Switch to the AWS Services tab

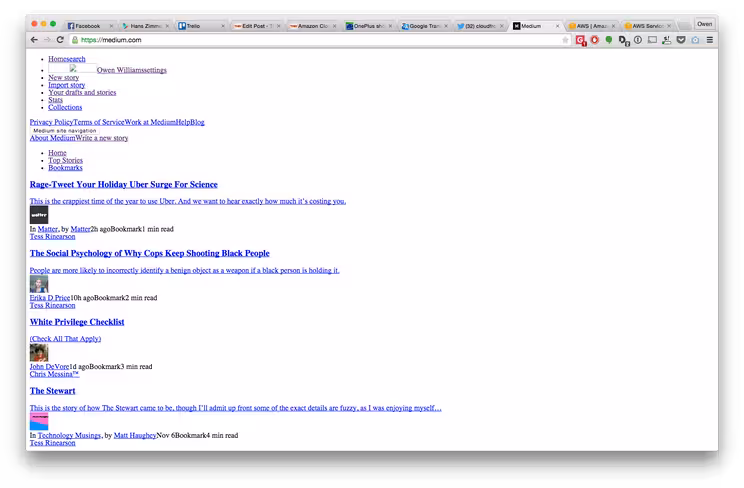tap(647, 26)
